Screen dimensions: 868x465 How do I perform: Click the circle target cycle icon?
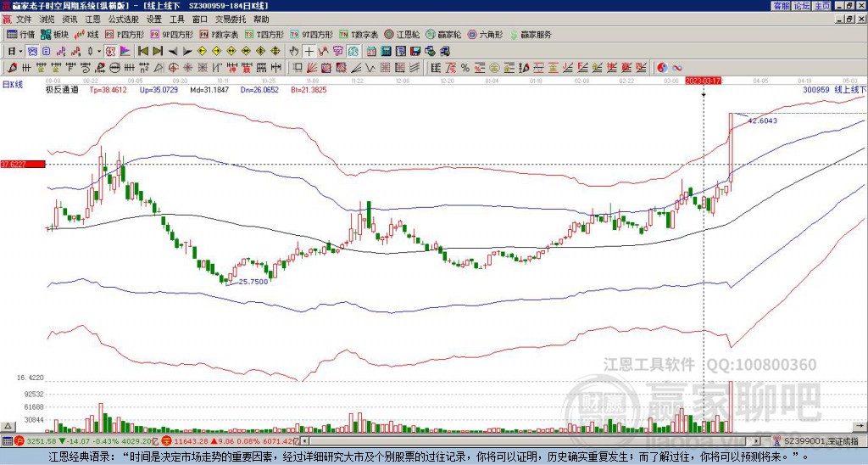coord(173,68)
